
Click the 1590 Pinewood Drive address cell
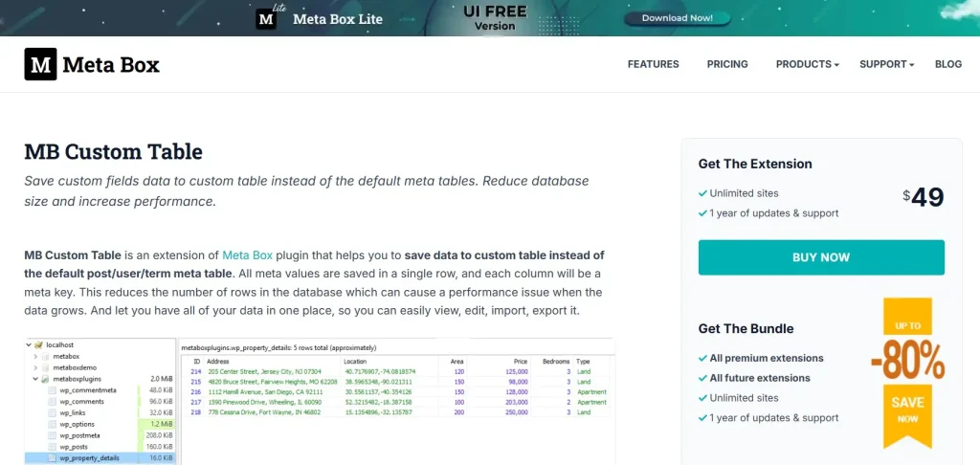click(x=265, y=403)
